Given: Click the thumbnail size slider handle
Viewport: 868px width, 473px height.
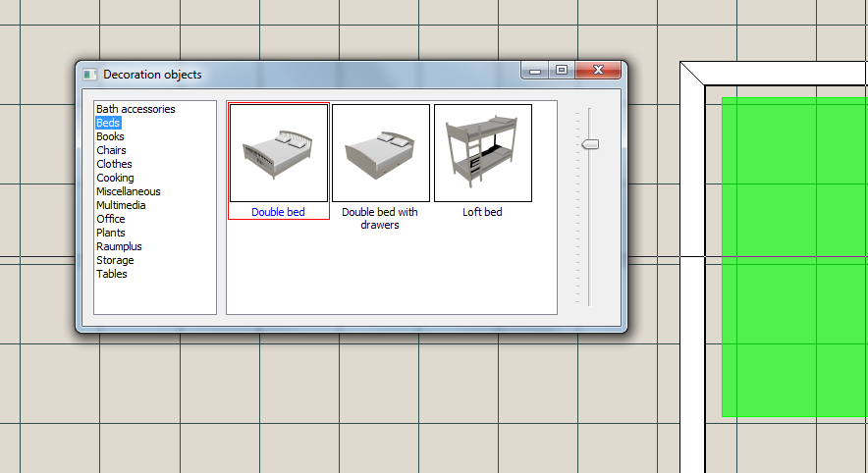Looking at the screenshot, I should tap(590, 144).
